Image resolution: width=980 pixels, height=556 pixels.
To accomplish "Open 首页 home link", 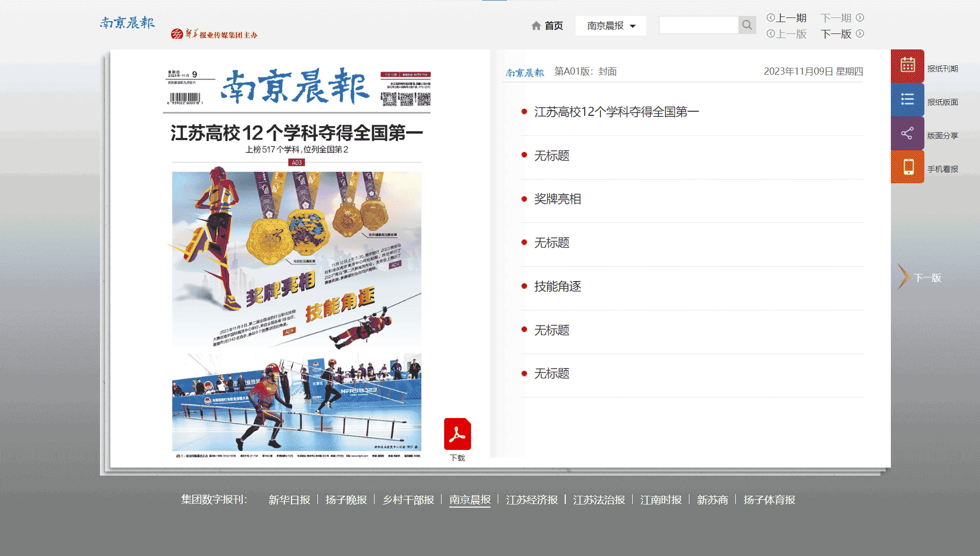I will [554, 26].
